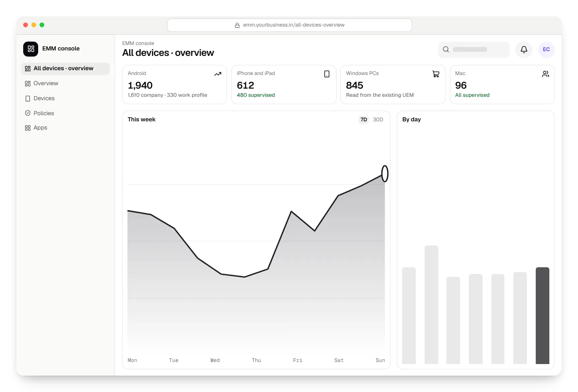Open notifications bell icon
Image resolution: width=578 pixels, height=392 pixels.
click(524, 49)
